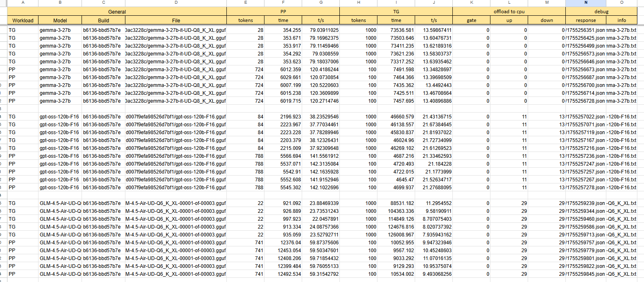Screen dimensions: 644x282
Task: Click cell showing 73536.581
Action: tap(396, 30)
